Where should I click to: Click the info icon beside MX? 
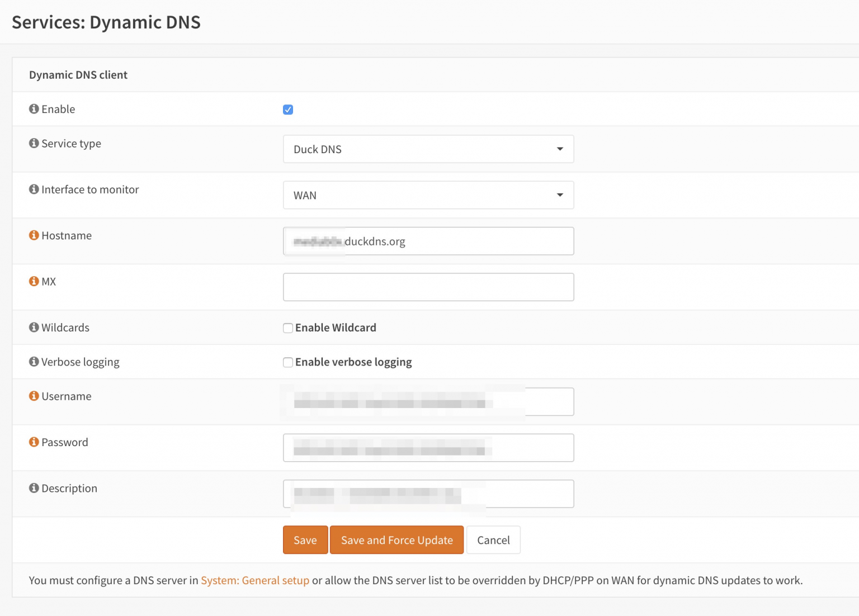pos(34,281)
